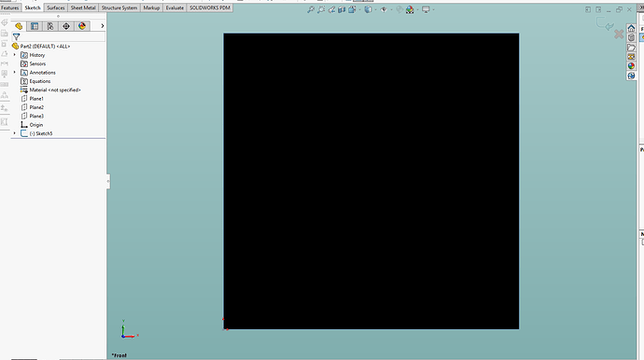Click the Edit Appearance icon
Image resolution: width=644 pixels, height=360 pixels.
[x=399, y=9]
